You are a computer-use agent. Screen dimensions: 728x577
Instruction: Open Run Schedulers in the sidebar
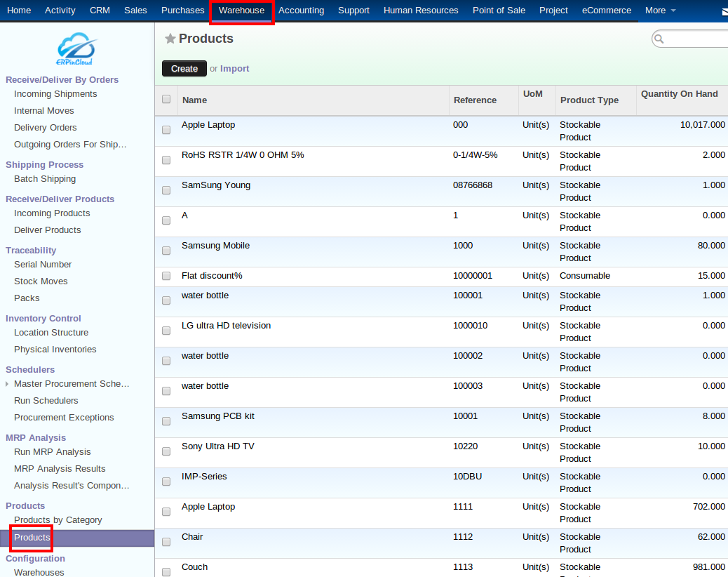(x=46, y=401)
